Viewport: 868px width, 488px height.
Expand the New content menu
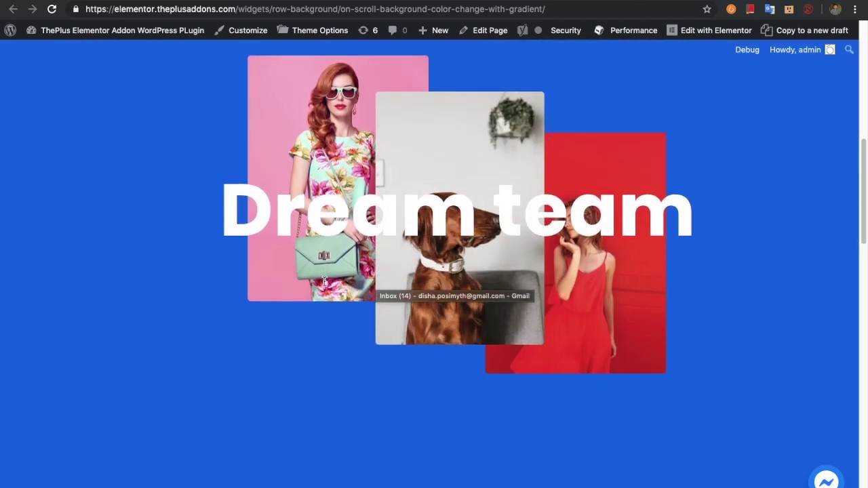pos(433,30)
